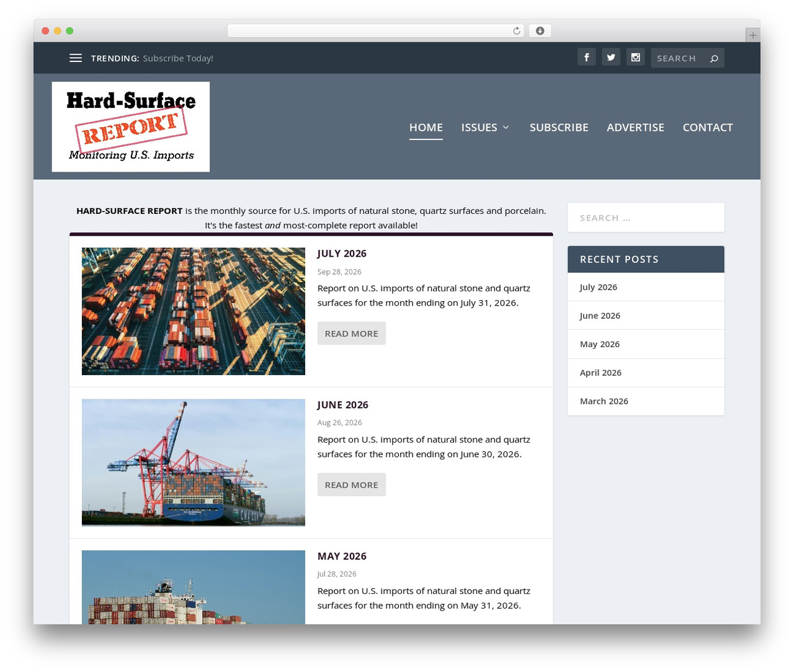Click the Sep 28, 2026 post date
The width and height of the screenshot is (794, 672).
pyautogui.click(x=339, y=272)
